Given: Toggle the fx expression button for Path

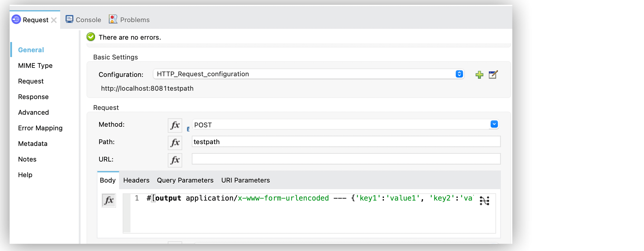Looking at the screenshot, I should click(x=175, y=143).
